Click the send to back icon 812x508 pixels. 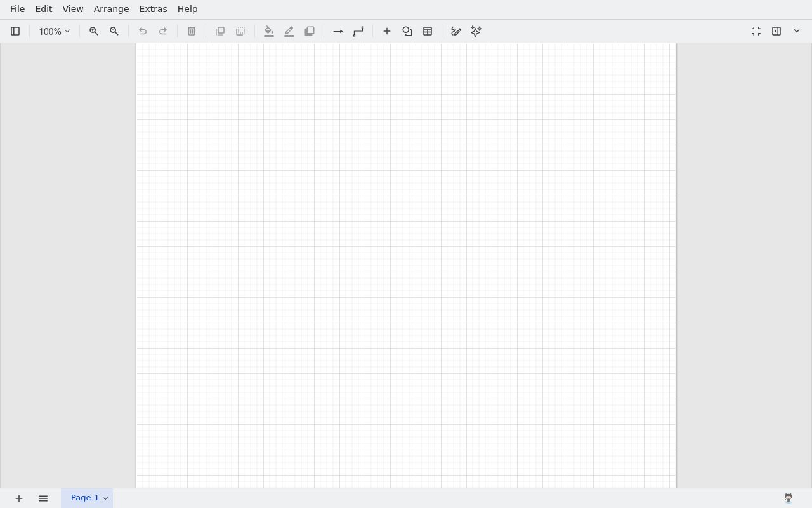coord(240,31)
